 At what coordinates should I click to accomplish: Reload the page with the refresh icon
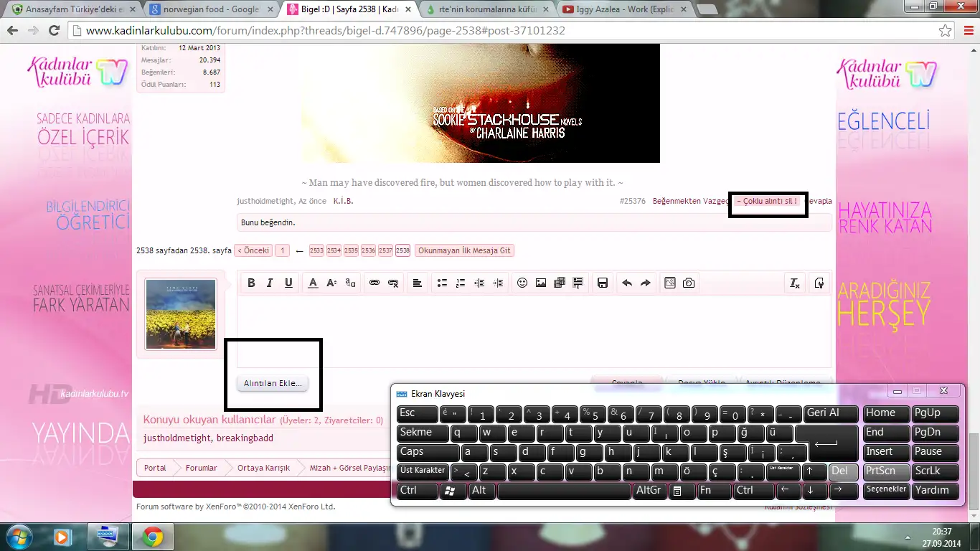[54, 32]
